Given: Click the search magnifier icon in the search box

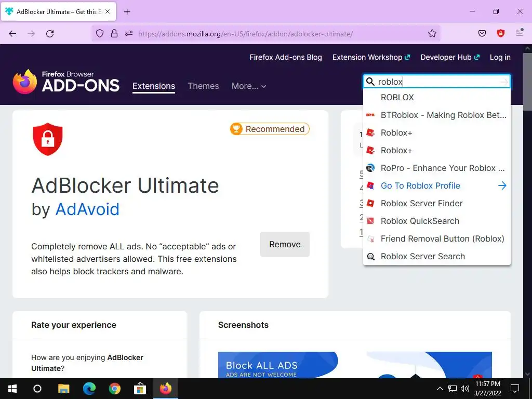Looking at the screenshot, I should point(370,82).
